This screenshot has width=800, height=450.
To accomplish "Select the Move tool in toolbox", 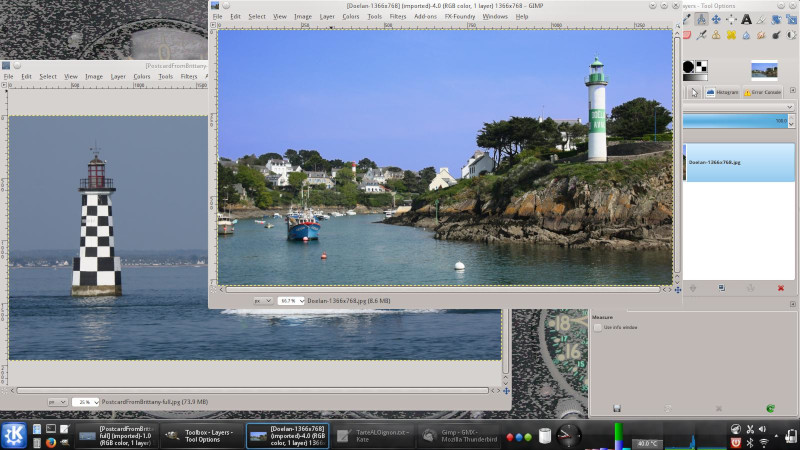I will click(716, 19).
